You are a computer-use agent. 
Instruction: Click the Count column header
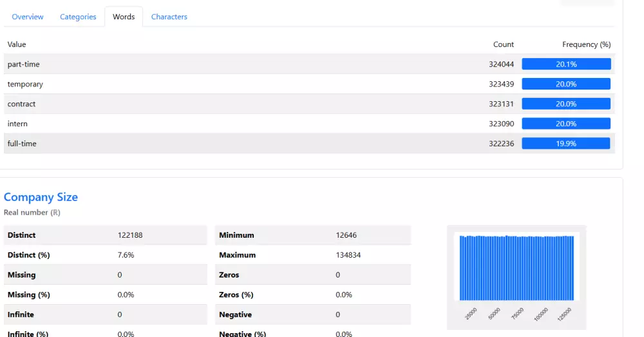pos(504,44)
